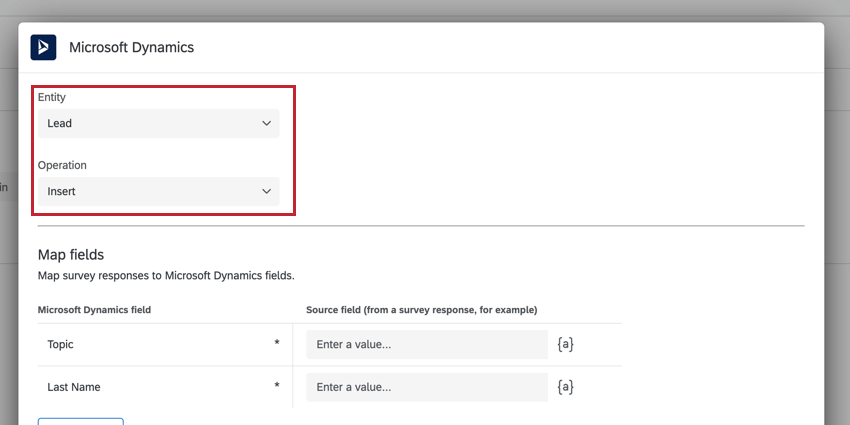The image size is (850, 425).
Task: Click the Microsoft Dynamics dialog title
Action: 131,47
